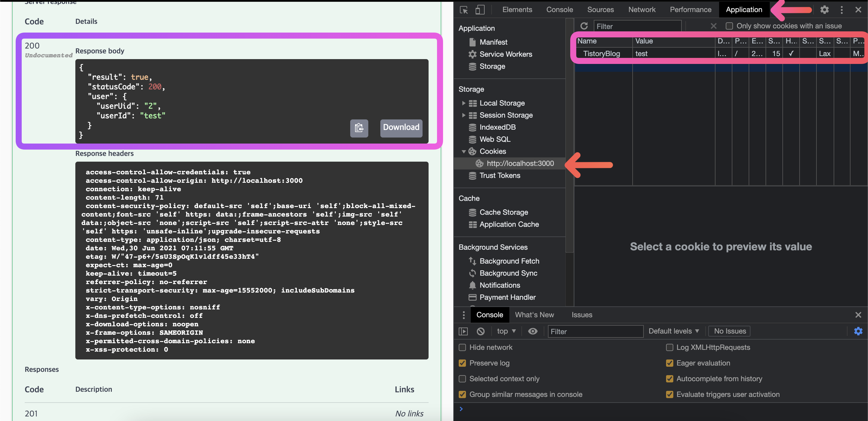The width and height of the screenshot is (868, 421).
Task: Click the No Issues button
Action: point(729,331)
